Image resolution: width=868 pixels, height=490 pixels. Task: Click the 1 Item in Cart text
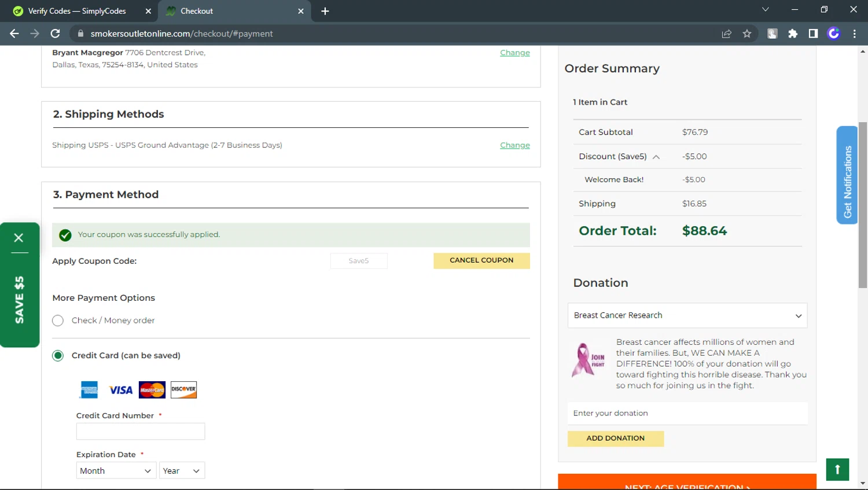600,102
